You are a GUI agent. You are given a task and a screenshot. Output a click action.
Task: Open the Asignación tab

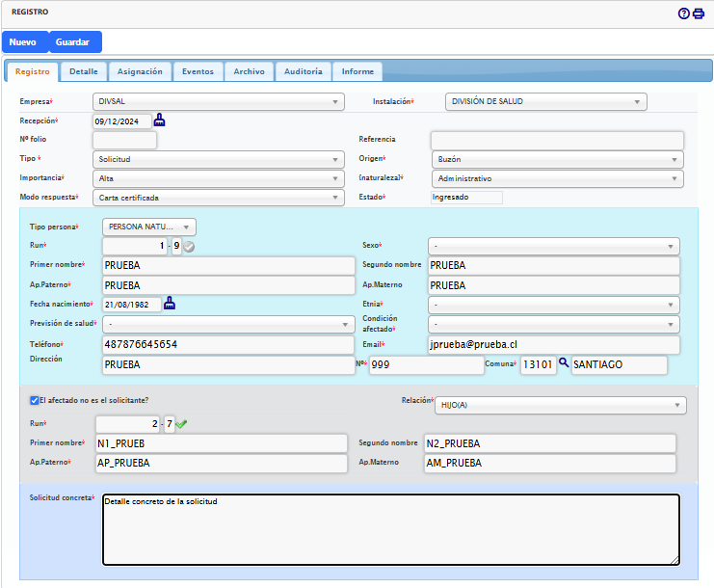point(140,71)
